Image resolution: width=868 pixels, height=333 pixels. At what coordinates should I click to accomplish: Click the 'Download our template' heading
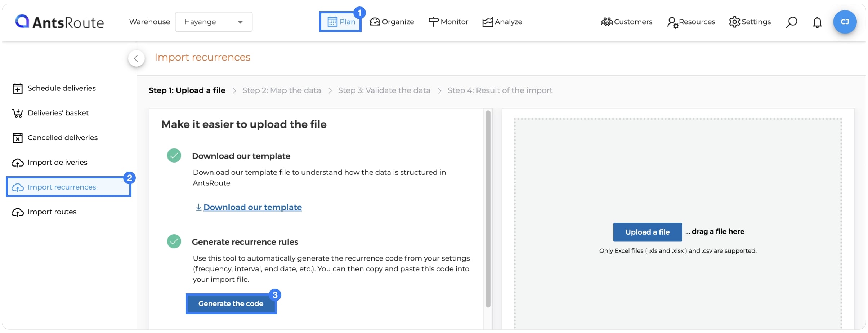pos(241,156)
